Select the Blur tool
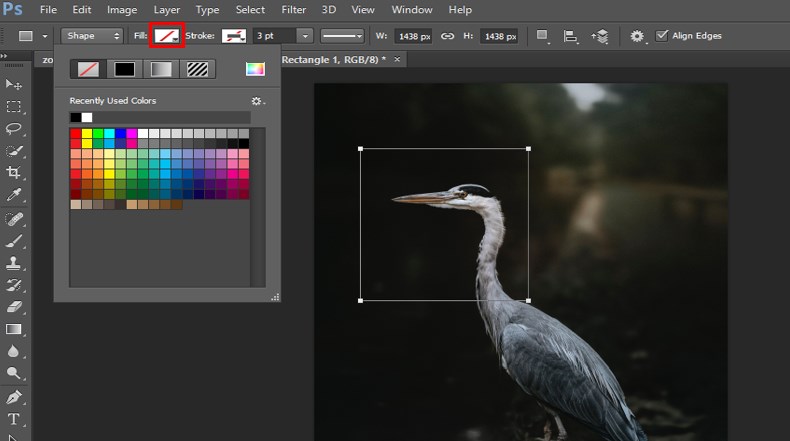The width and height of the screenshot is (790, 441). [x=14, y=351]
